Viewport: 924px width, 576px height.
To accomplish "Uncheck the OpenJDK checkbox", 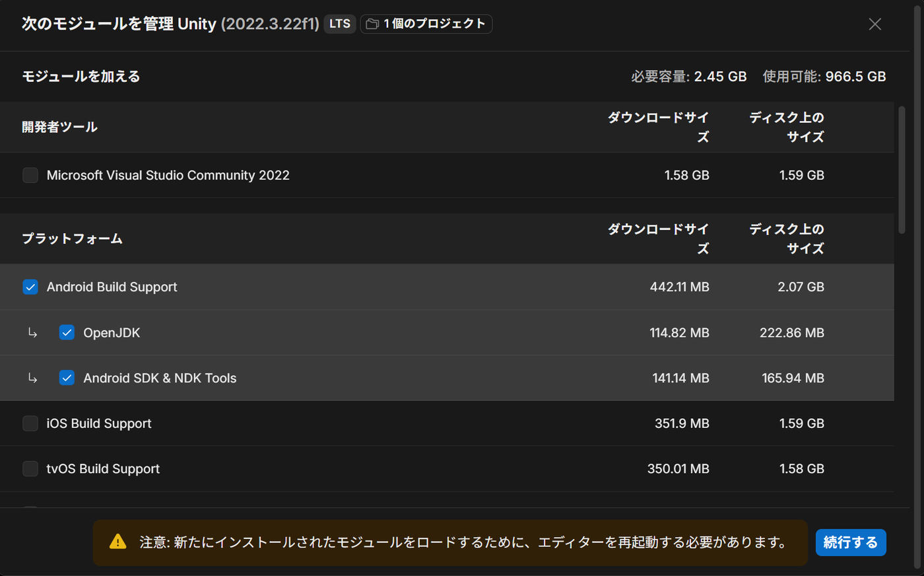I will pos(67,332).
